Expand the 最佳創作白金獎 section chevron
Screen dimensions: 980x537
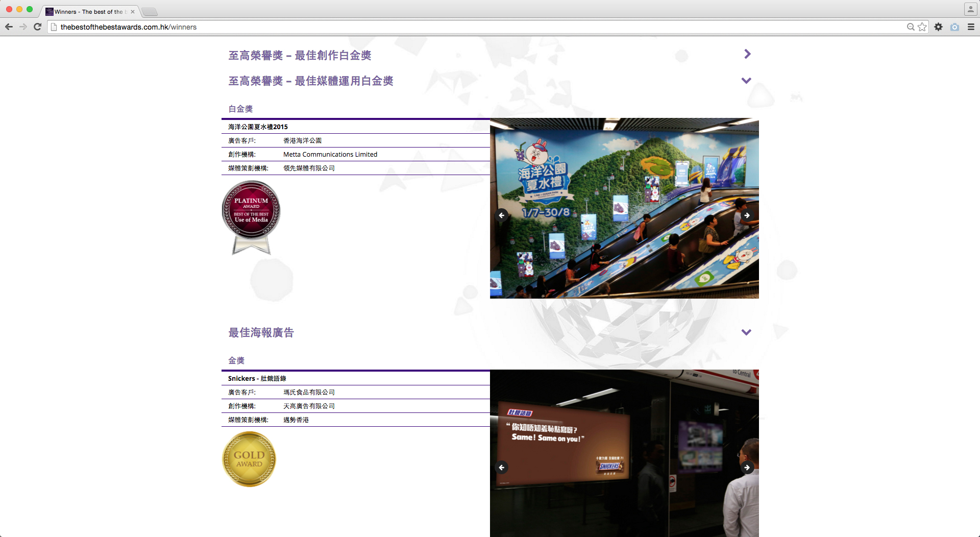pyautogui.click(x=747, y=54)
